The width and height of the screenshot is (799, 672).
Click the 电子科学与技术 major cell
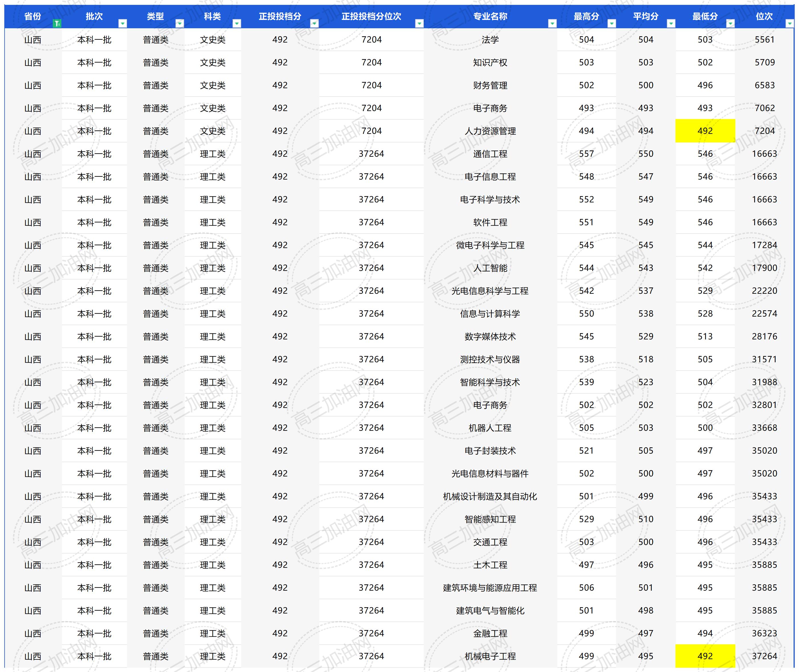[x=490, y=200]
